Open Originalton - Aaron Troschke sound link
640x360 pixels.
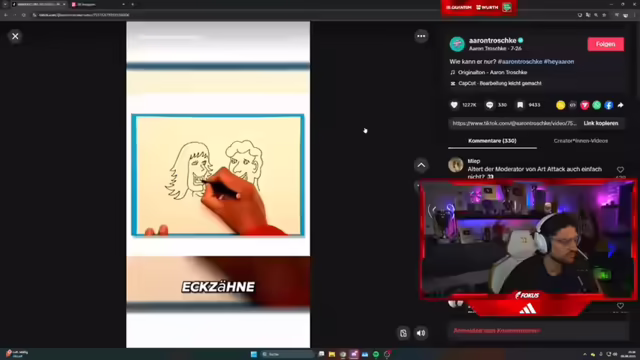[x=492, y=72]
